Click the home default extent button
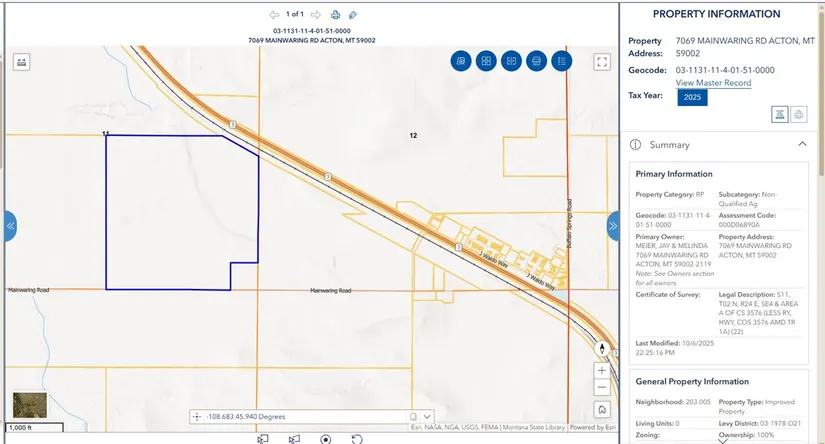This screenshot has height=444, width=825. (x=602, y=409)
